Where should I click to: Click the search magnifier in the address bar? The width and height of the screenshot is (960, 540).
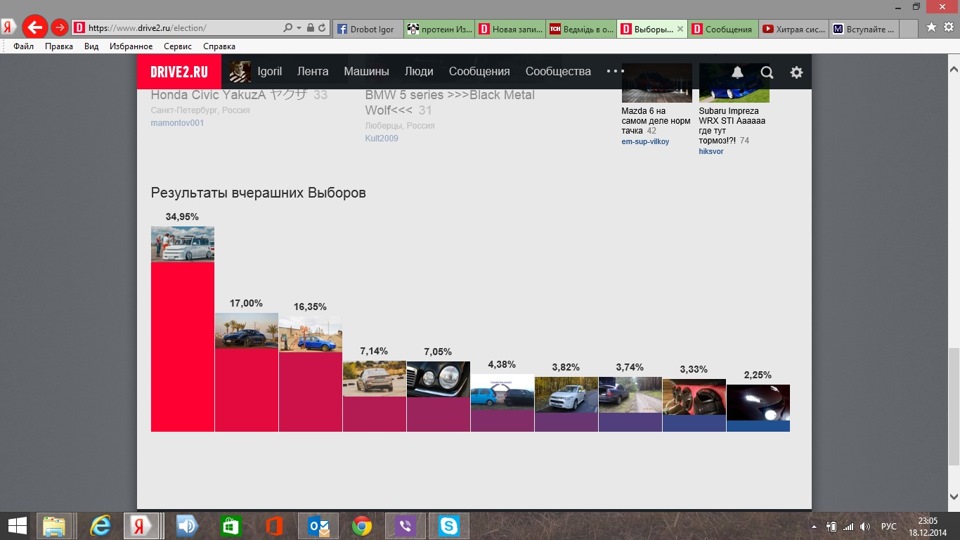[x=287, y=28]
